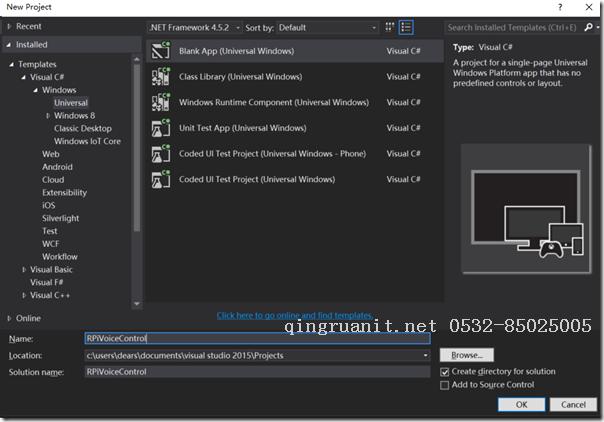This screenshot has width=604, height=422.
Task: Click the Blank App template icon
Action: click(161, 50)
